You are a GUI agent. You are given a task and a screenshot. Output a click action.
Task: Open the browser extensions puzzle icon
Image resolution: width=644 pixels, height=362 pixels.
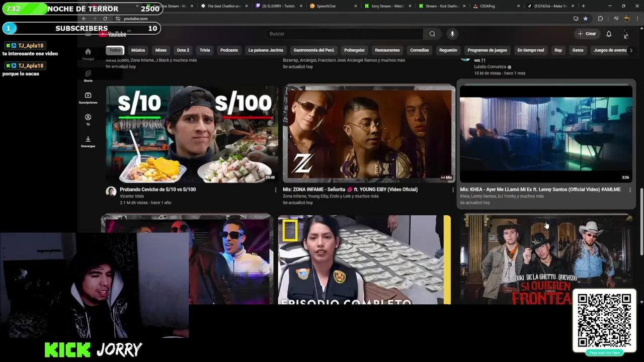pyautogui.click(x=600, y=19)
